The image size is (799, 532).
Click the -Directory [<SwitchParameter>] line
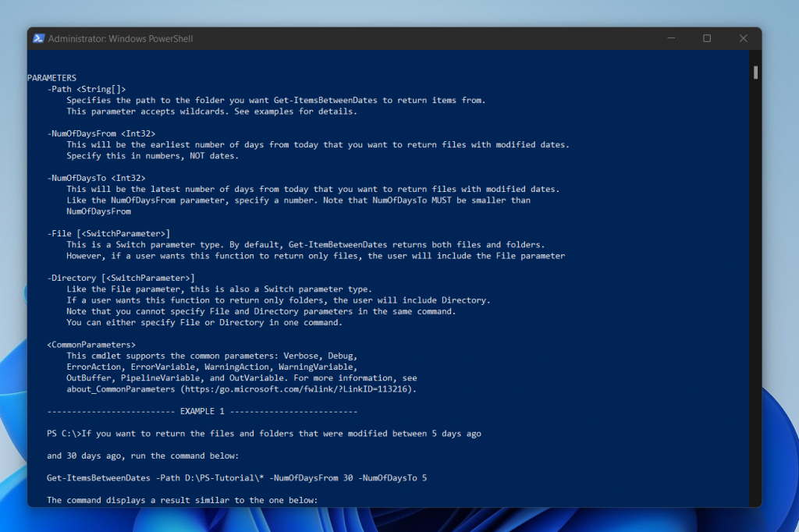(121, 278)
